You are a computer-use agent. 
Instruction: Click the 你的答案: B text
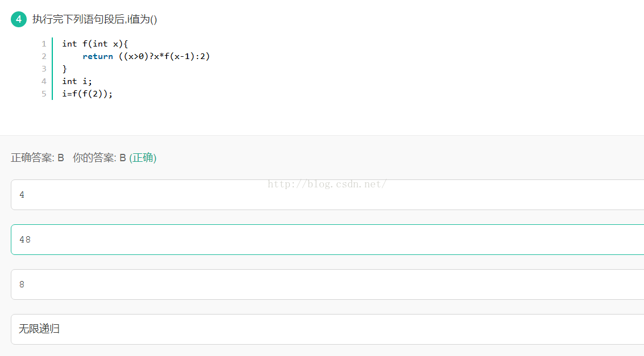click(99, 158)
